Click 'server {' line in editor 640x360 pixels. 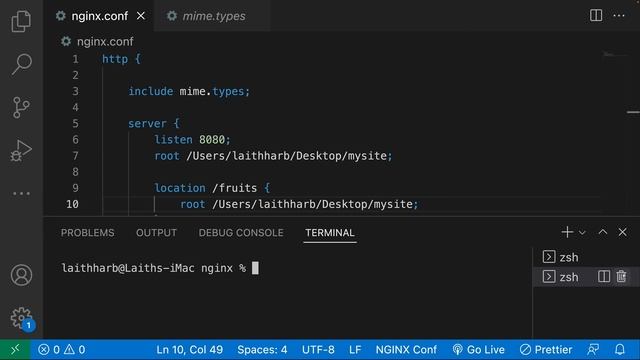[154, 124]
